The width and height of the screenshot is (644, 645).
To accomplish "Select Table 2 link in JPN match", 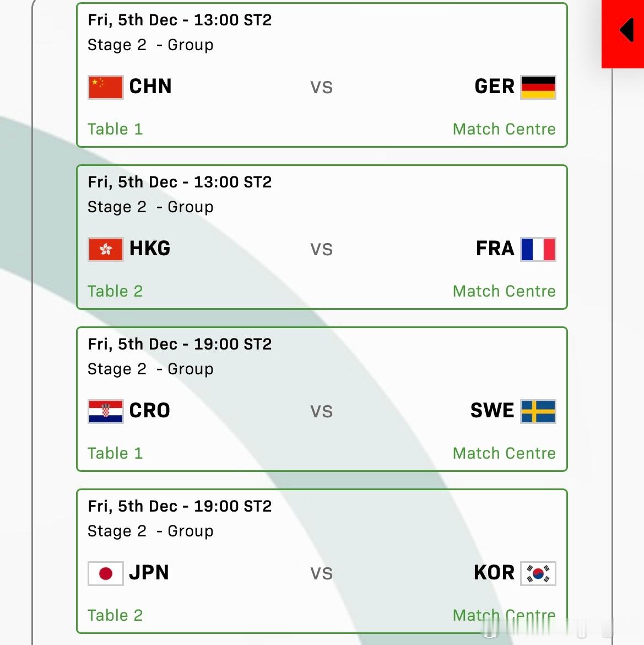I will click(x=115, y=615).
